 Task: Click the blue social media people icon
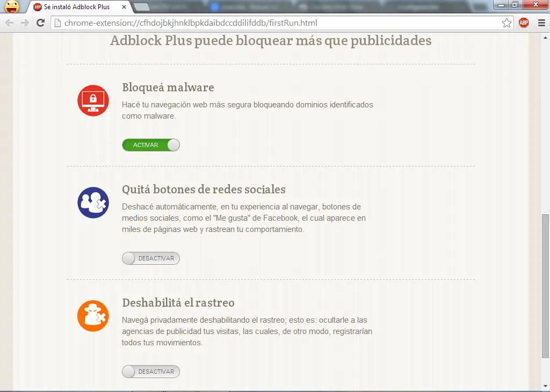click(93, 202)
